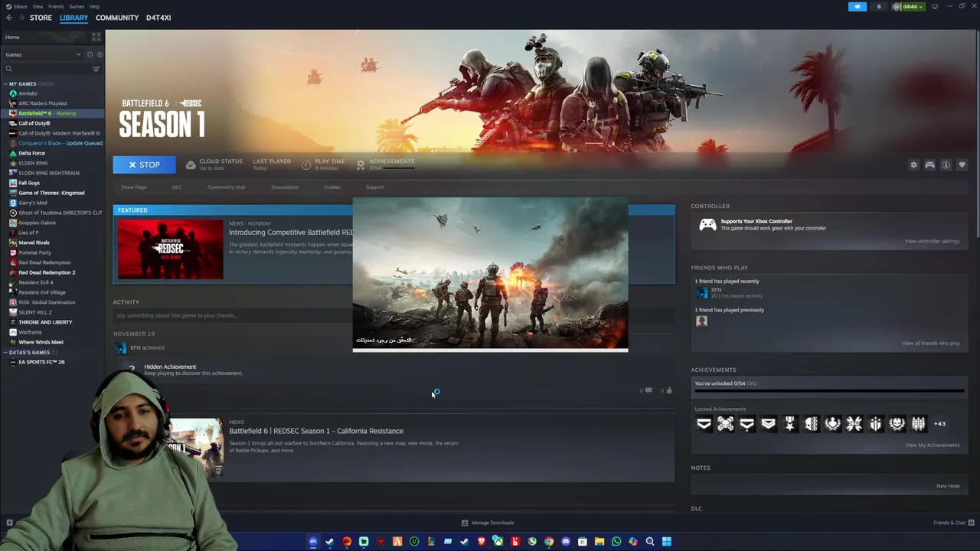Image resolution: width=980 pixels, height=551 pixels.
Task: Open the Steam menu
Action: click(17, 6)
